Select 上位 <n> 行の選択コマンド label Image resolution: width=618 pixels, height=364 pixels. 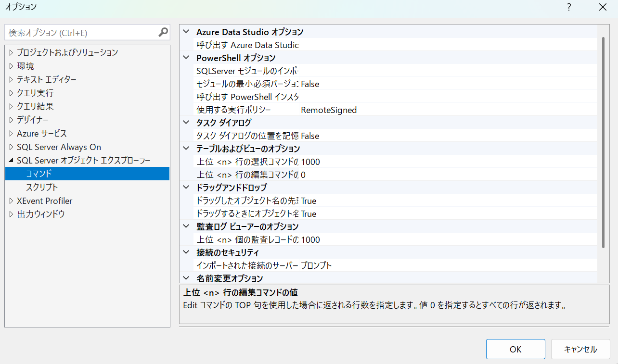247,162
